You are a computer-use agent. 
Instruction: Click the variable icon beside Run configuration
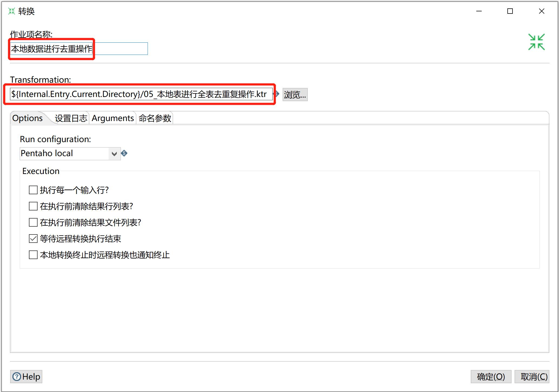124,153
